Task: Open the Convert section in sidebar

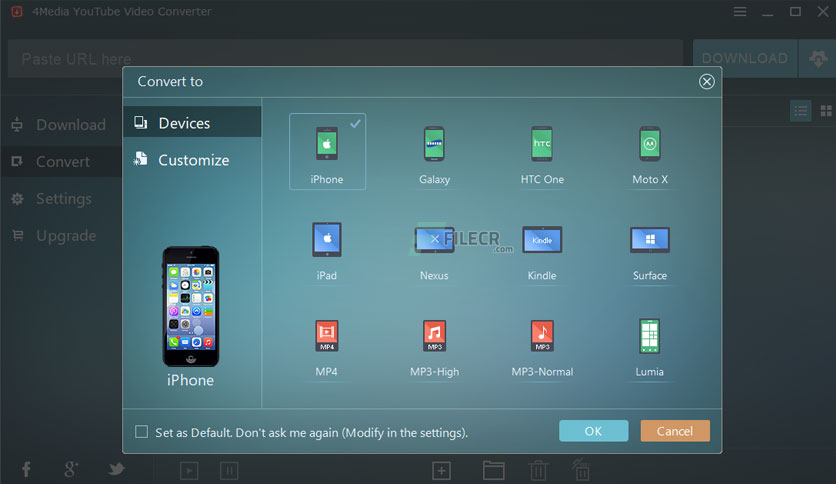Action: (61, 162)
